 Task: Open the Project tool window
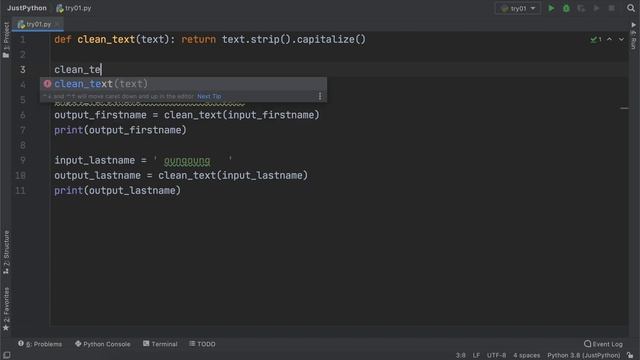6,39
